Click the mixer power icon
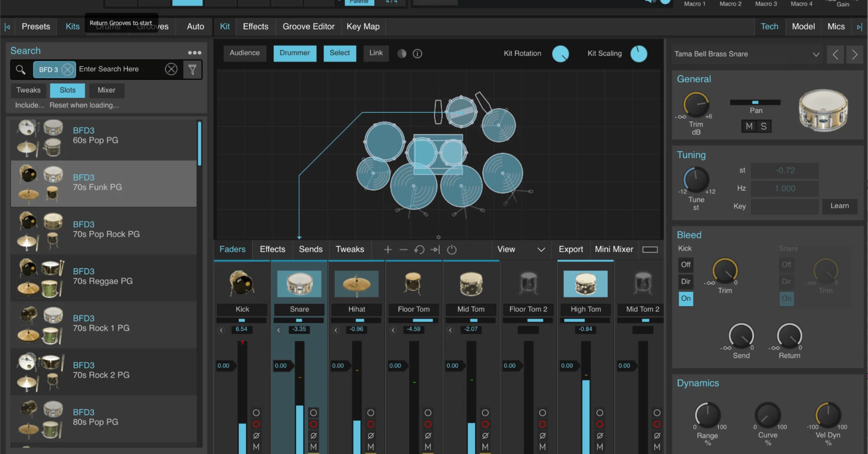868x454 pixels. 452,249
